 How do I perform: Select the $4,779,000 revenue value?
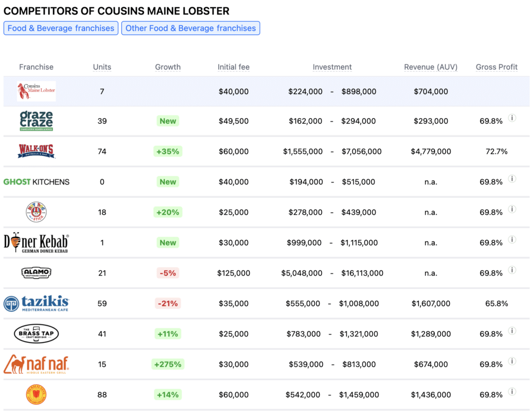pyautogui.click(x=431, y=151)
